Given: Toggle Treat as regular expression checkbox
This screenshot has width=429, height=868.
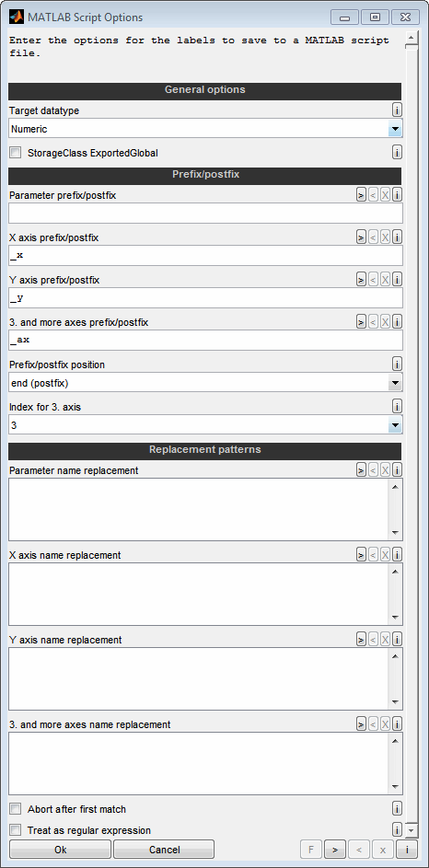Looking at the screenshot, I should (x=16, y=830).
